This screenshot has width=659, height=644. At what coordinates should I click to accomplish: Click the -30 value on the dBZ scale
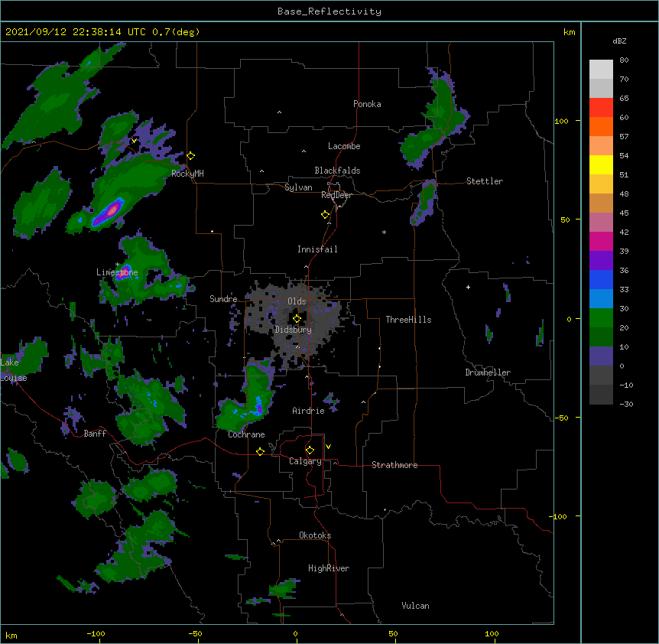pos(626,404)
